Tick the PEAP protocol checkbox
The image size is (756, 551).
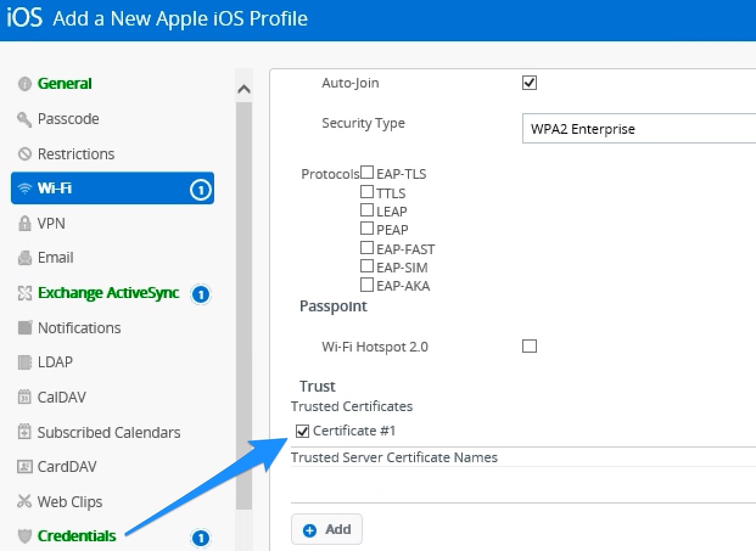coord(367,229)
